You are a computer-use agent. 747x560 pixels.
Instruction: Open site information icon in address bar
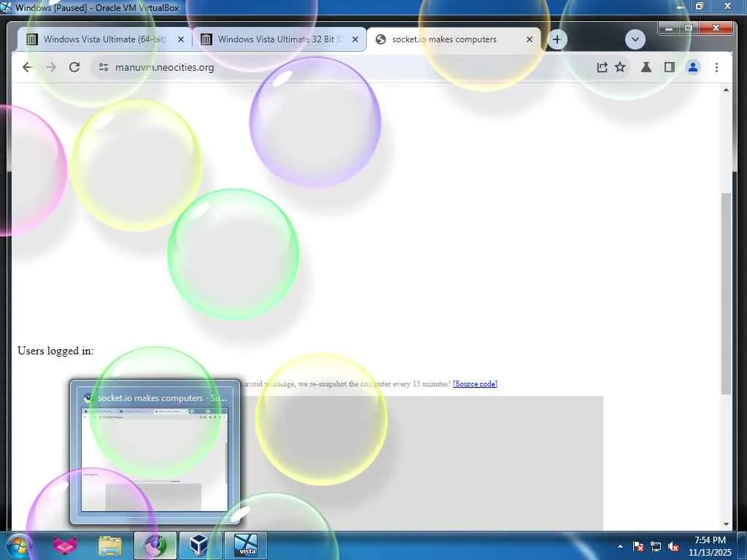pyautogui.click(x=104, y=67)
